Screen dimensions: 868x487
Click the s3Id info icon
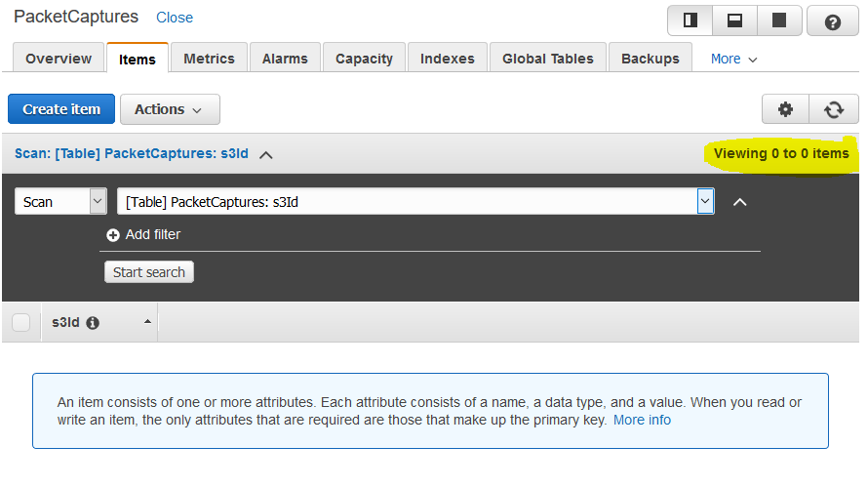point(93,323)
